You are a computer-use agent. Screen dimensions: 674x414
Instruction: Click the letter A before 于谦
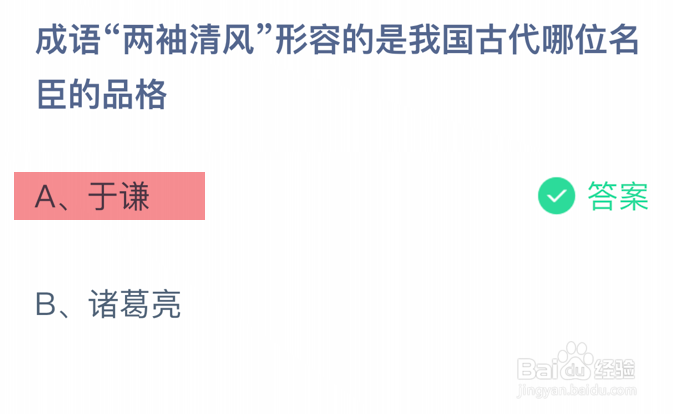tap(45, 197)
